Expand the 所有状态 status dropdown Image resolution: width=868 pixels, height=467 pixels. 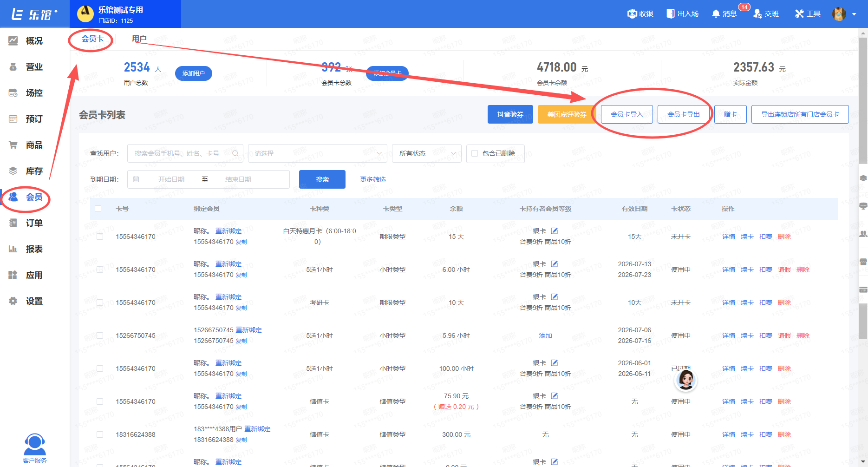pyautogui.click(x=427, y=153)
